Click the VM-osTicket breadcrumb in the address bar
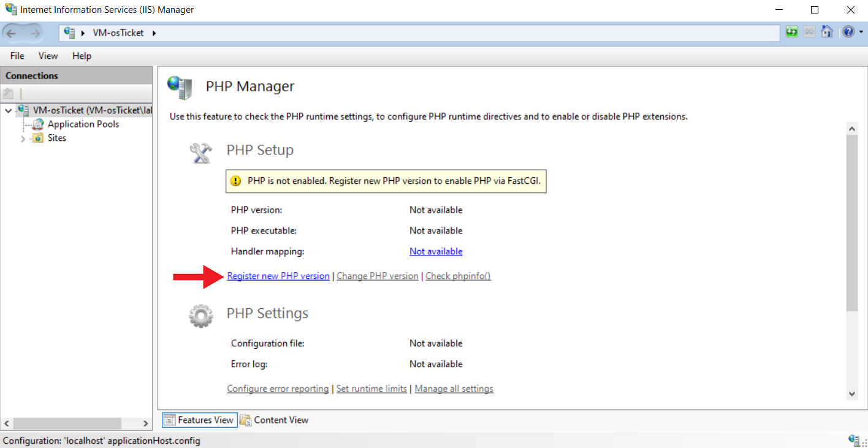Screen dimensions: 868x448 (118, 33)
